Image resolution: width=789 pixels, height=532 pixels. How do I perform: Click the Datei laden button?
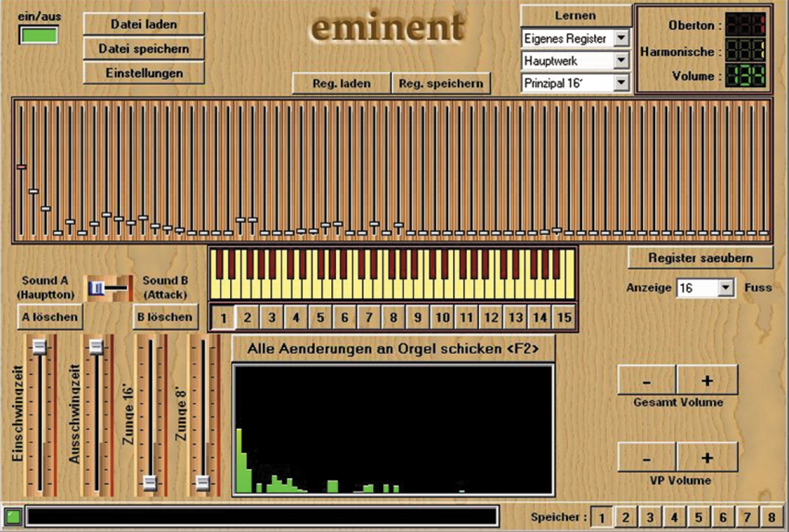144,24
